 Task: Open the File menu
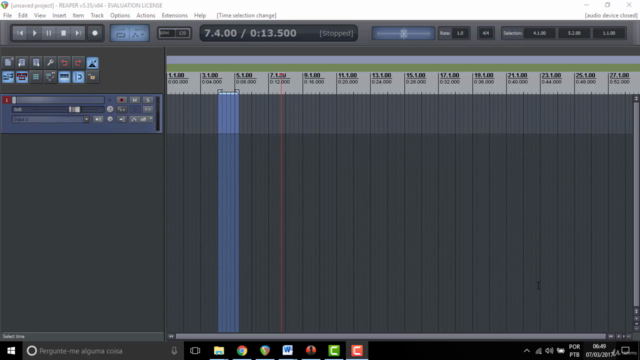point(7,16)
